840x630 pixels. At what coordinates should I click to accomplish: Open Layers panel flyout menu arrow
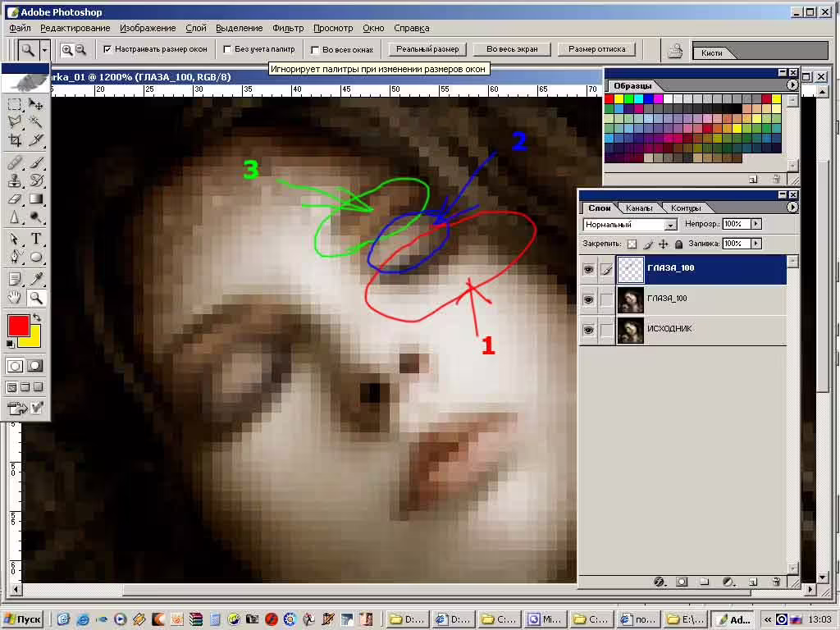click(792, 208)
